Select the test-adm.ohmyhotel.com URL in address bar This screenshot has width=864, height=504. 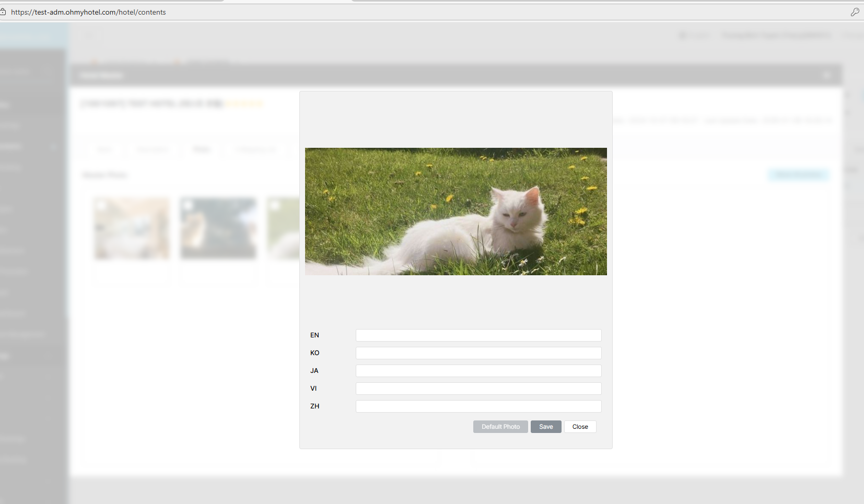point(88,12)
